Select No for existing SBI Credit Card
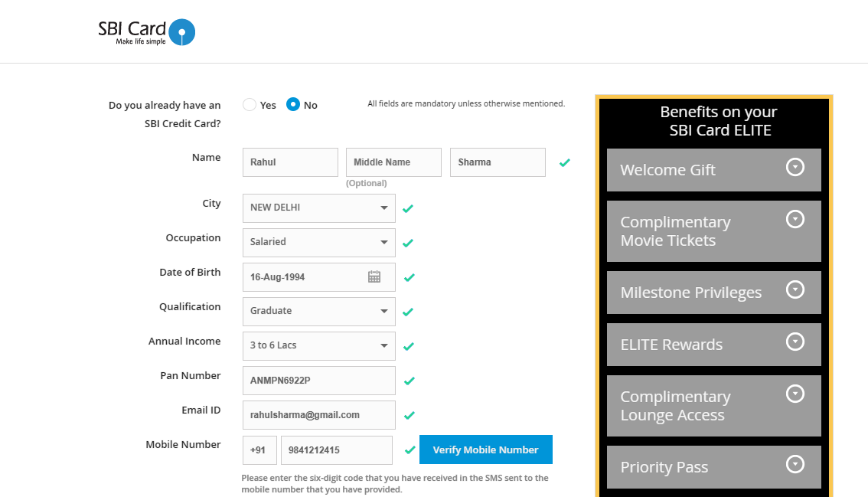 [293, 104]
